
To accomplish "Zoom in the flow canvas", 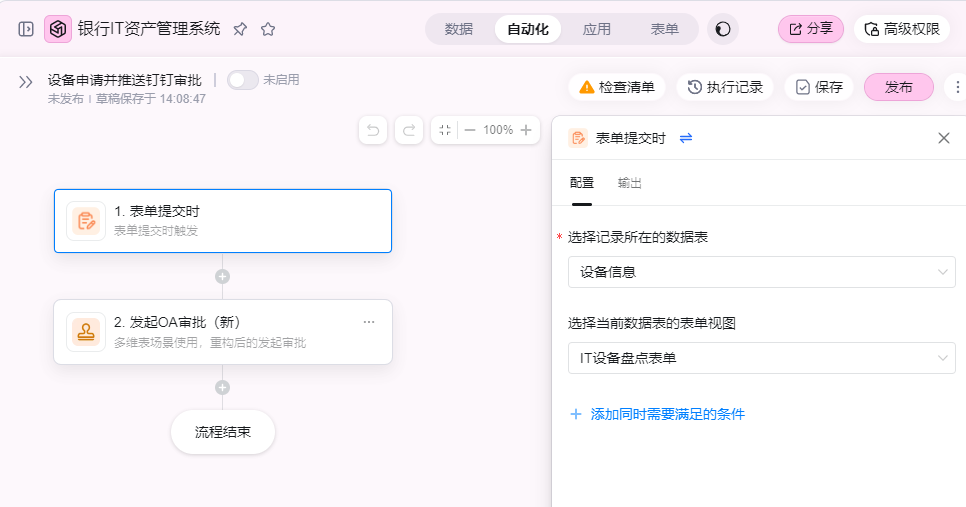I will point(526,130).
